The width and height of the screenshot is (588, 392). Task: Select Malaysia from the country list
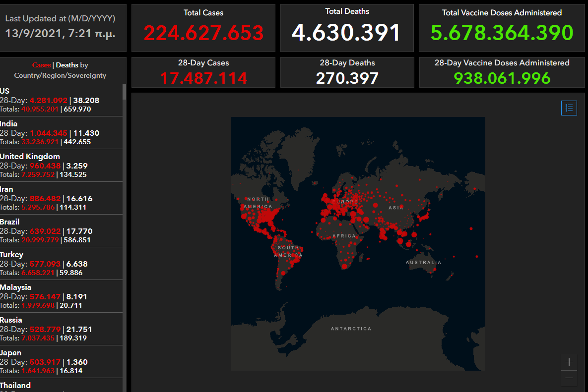click(60, 296)
